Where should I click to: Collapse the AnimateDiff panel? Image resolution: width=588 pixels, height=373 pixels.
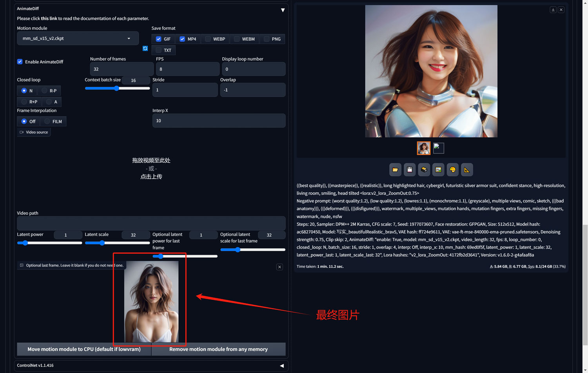283,10
